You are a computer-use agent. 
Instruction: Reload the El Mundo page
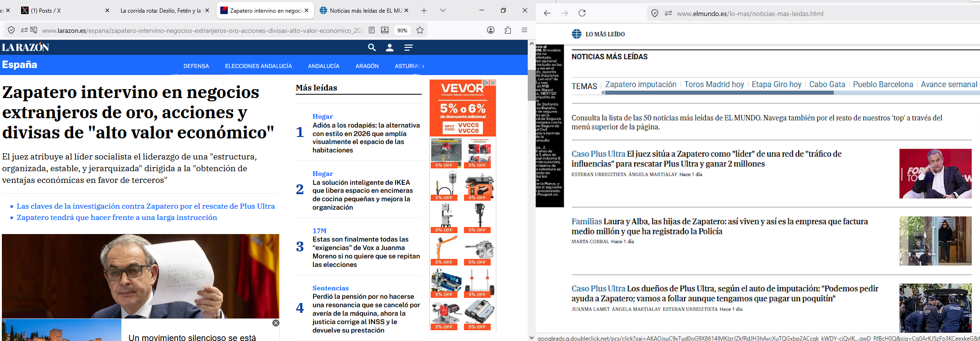(582, 13)
